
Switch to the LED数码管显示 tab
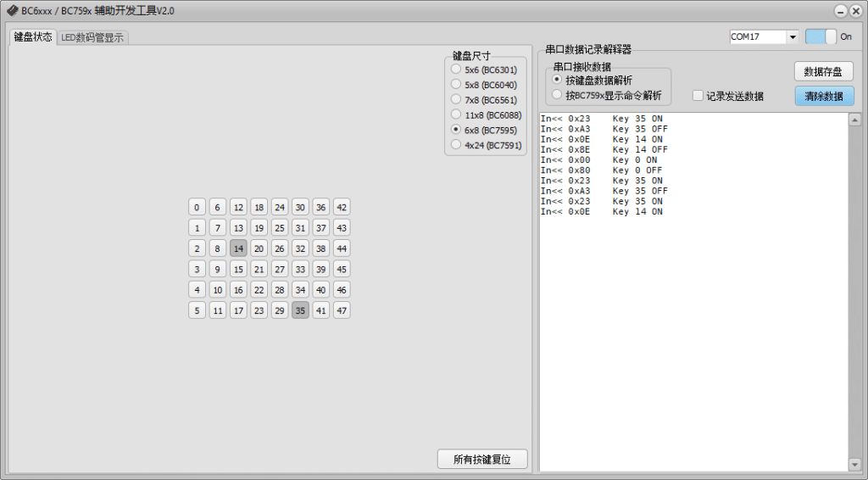(x=92, y=37)
